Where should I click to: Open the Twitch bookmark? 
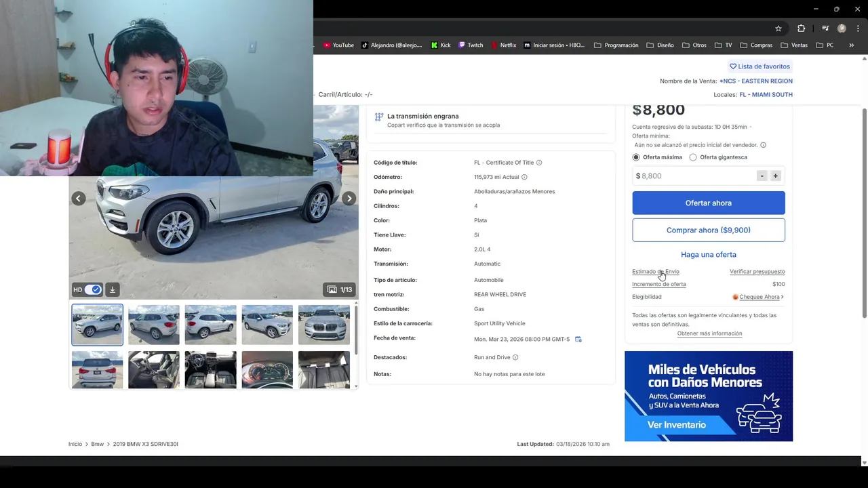pos(471,45)
